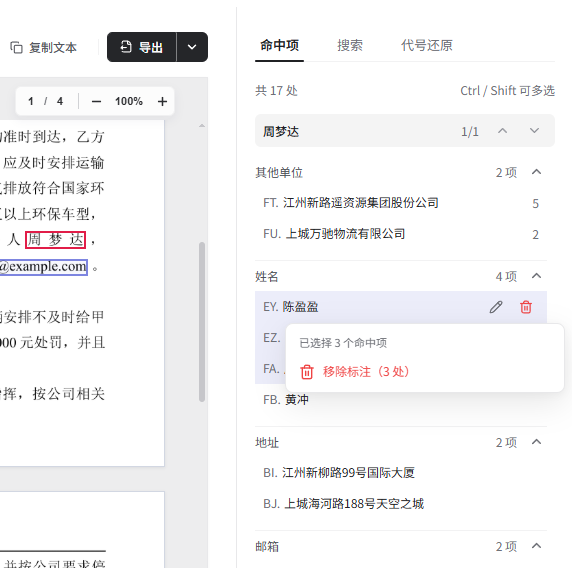Click the 100% zoom level
The height and width of the screenshot is (568, 572).
[129, 101]
